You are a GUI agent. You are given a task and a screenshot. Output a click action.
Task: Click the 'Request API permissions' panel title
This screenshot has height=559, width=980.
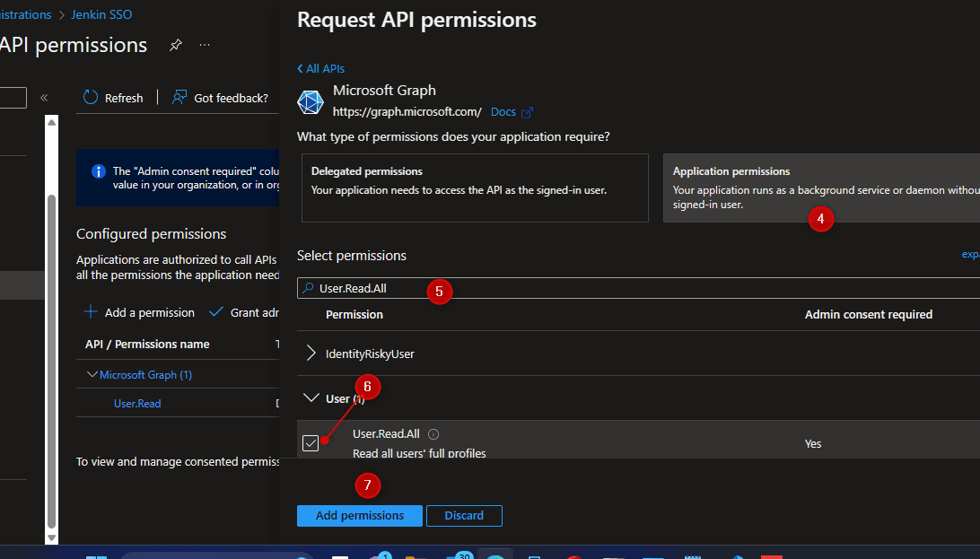pyautogui.click(x=417, y=20)
